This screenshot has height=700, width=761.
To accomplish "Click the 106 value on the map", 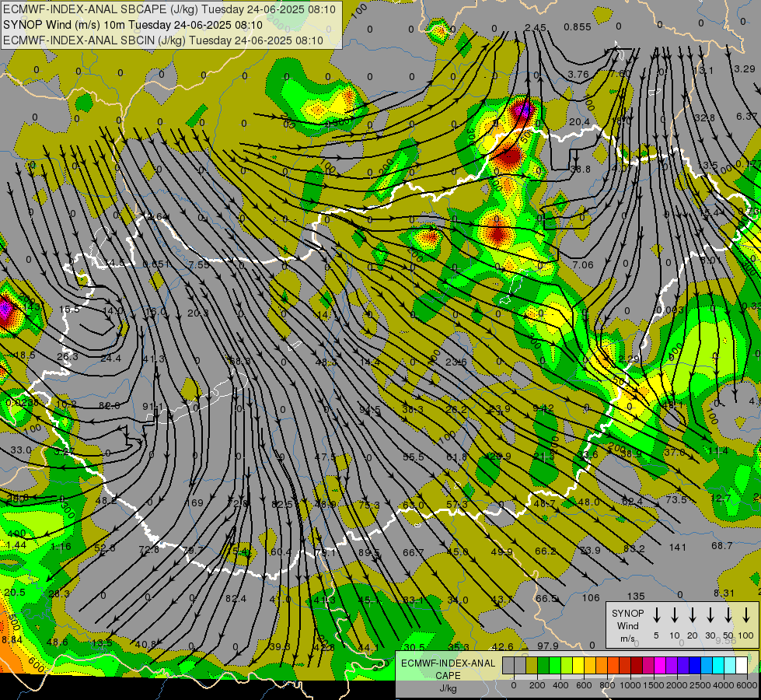I will pos(591,597).
